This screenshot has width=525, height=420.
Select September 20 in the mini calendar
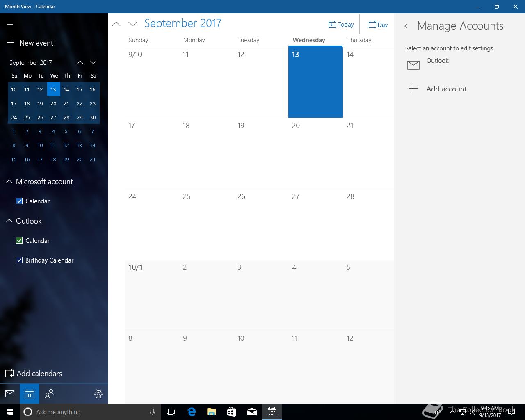pos(53,103)
